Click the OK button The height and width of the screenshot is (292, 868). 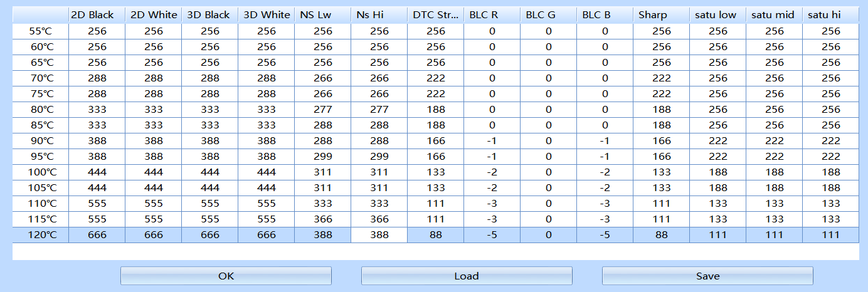(x=226, y=276)
